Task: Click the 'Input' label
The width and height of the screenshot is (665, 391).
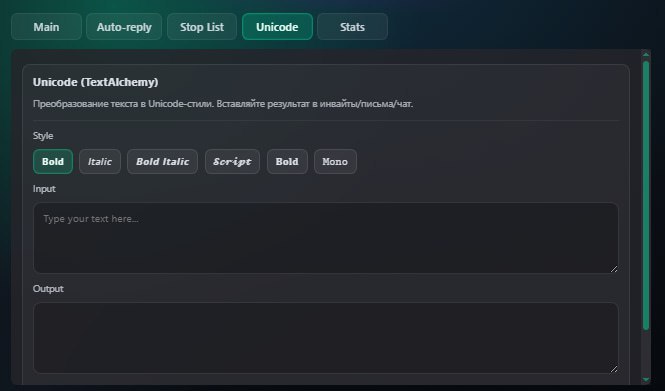Action: pyautogui.click(x=44, y=189)
